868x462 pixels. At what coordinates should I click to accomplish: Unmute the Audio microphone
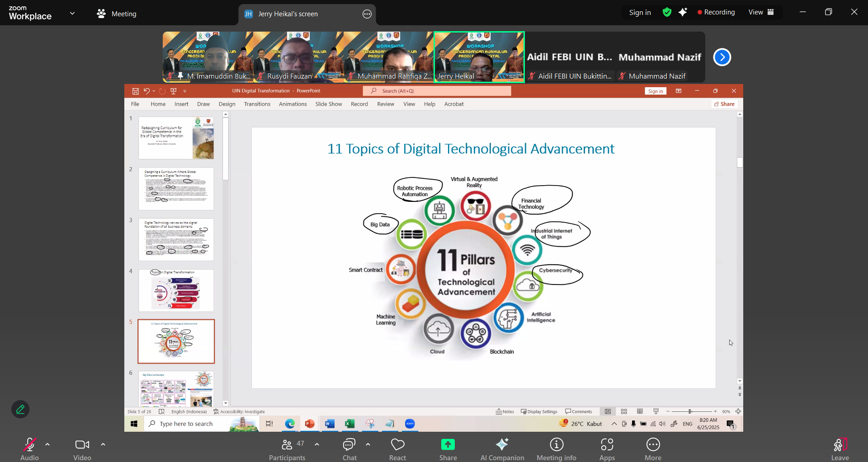(29, 449)
